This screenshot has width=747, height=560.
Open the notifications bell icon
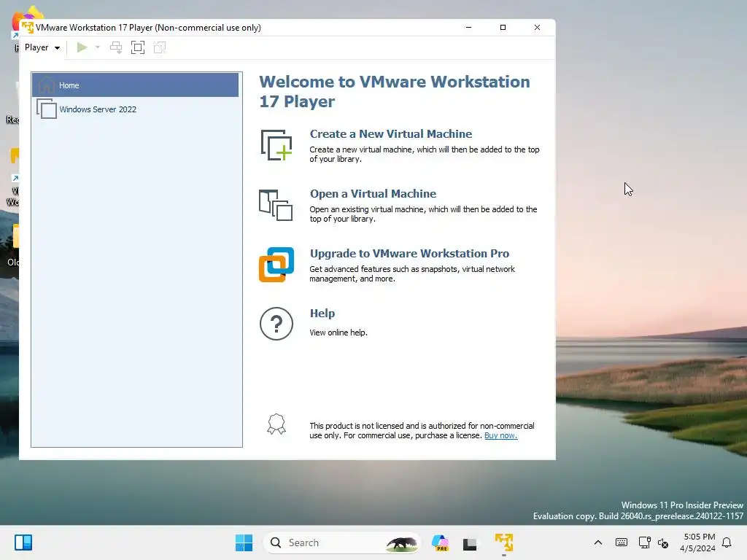727,542
